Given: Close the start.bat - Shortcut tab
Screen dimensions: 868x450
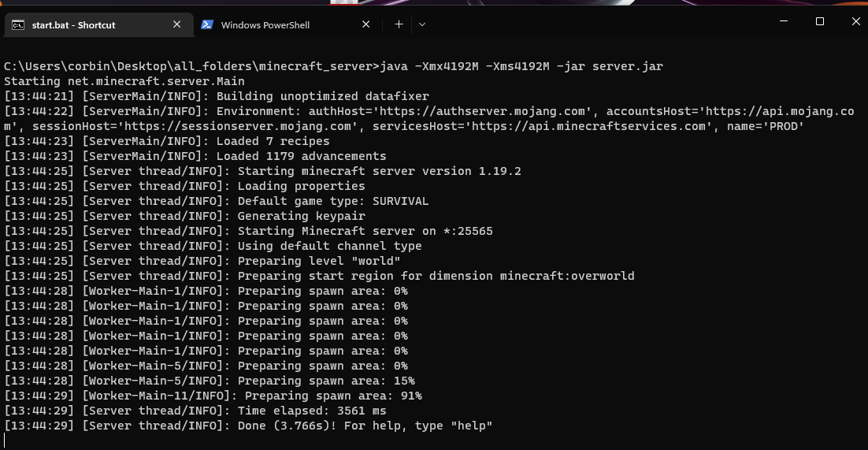Looking at the screenshot, I should click(x=176, y=24).
